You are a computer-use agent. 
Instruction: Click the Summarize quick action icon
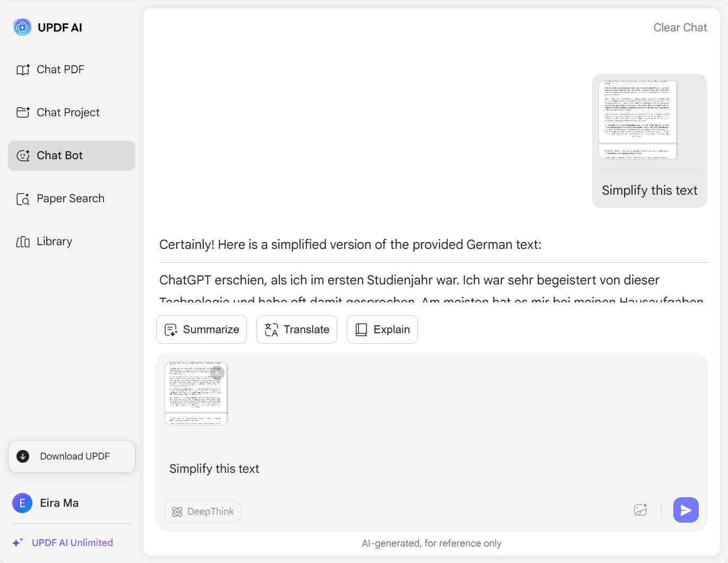(x=170, y=330)
